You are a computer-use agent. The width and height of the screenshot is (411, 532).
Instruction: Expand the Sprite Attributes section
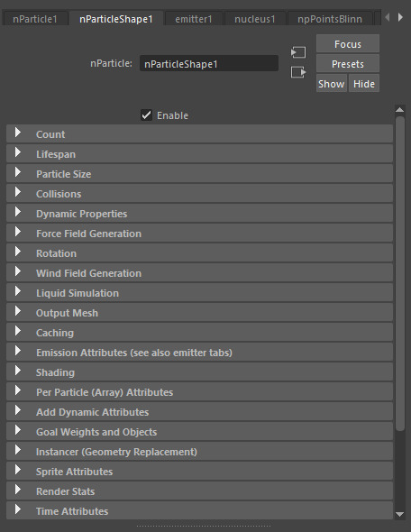(x=199, y=472)
